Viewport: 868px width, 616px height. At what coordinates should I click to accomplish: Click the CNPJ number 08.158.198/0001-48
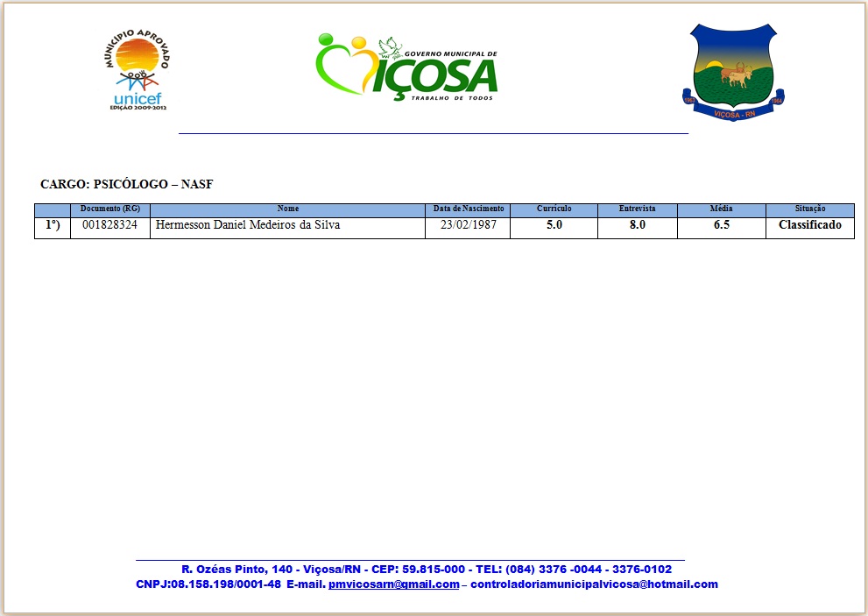(x=226, y=584)
